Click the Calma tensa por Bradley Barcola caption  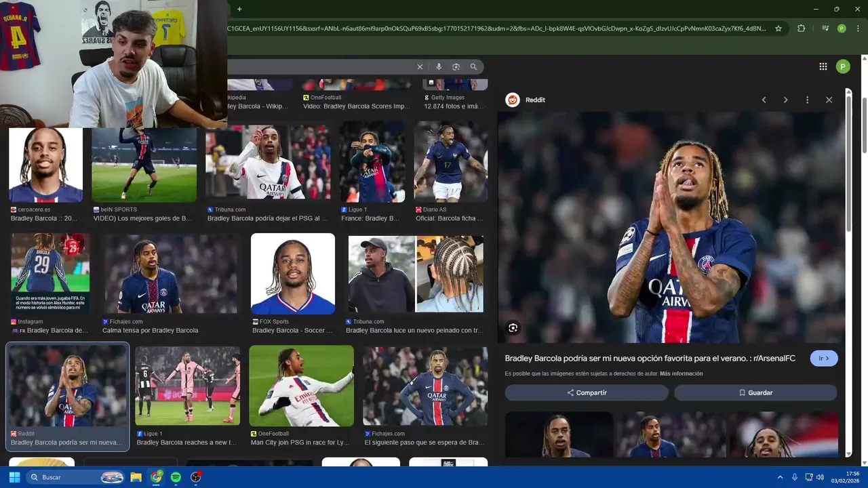150,331
